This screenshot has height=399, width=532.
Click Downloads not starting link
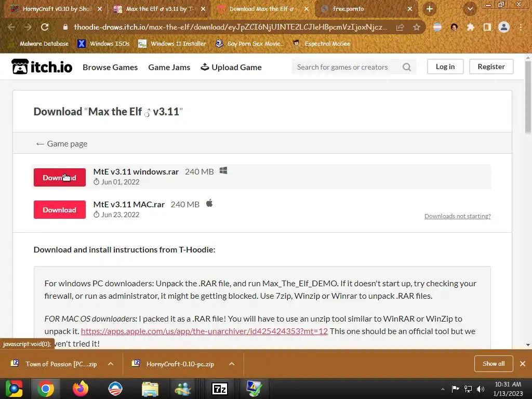click(x=457, y=216)
